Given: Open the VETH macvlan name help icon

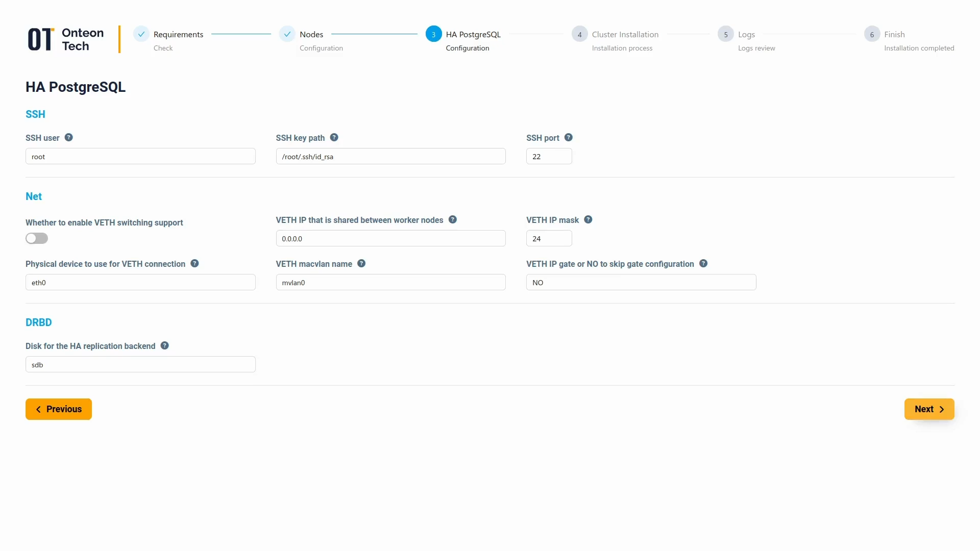Looking at the screenshot, I should pyautogui.click(x=361, y=263).
